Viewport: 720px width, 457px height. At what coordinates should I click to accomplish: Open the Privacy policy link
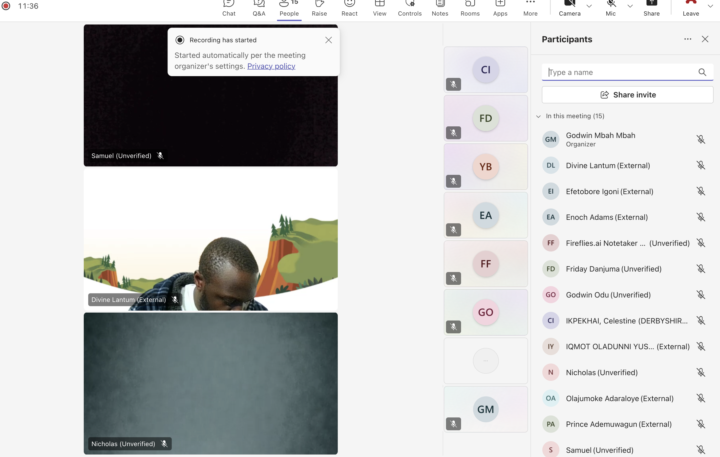(x=271, y=66)
